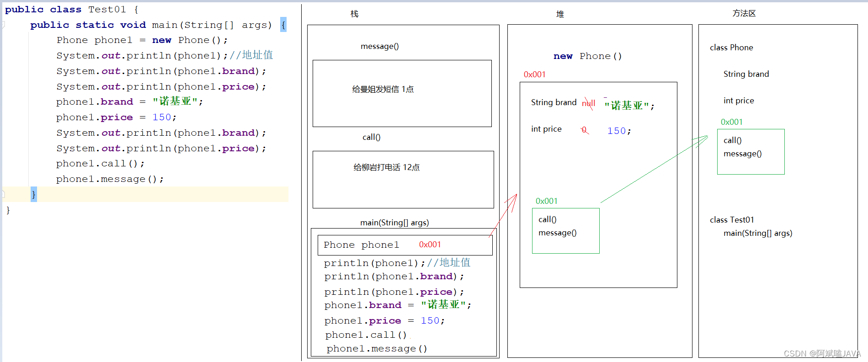Click the text '给柳岩打电话 12点'
The height and width of the screenshot is (362, 868).
point(386,167)
